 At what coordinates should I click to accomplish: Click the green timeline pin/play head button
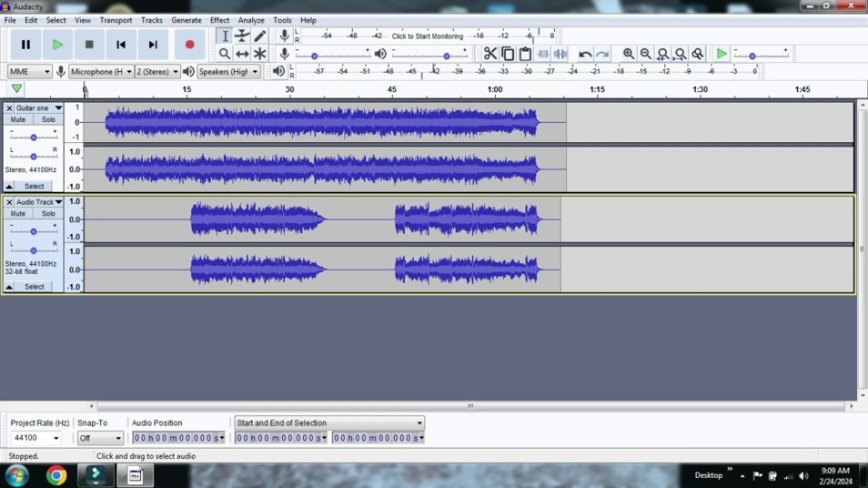point(16,89)
